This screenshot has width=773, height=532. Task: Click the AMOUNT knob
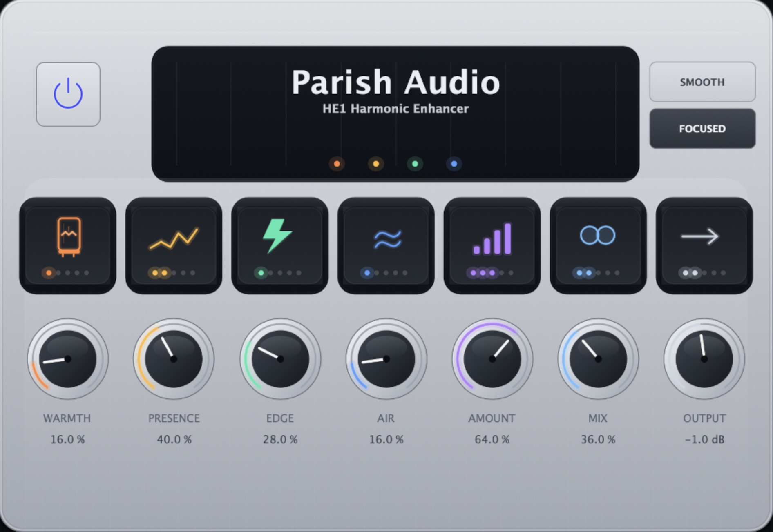point(492,359)
